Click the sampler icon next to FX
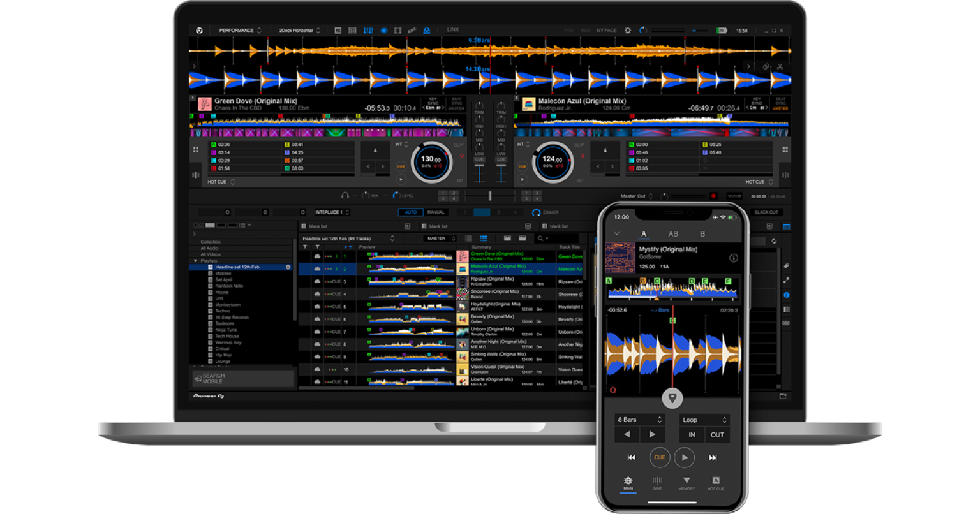Screen dimensions: 980x514 352,29
